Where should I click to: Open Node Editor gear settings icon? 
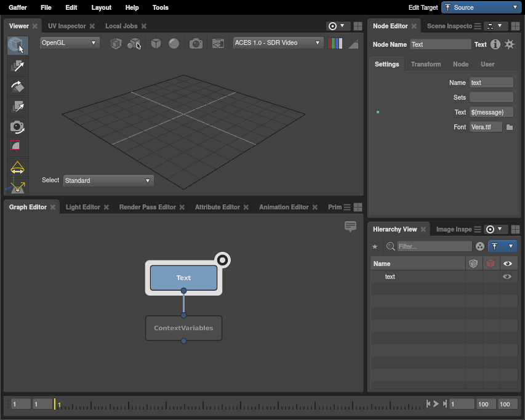(x=510, y=44)
